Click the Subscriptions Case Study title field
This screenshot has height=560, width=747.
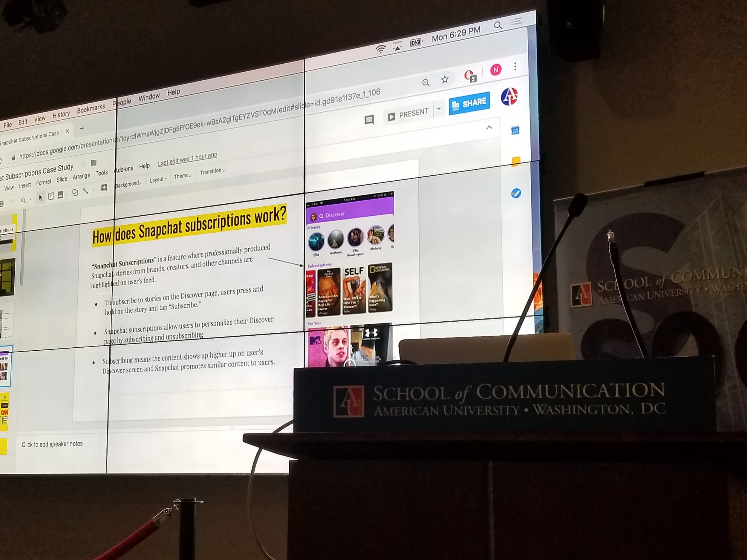(37, 172)
